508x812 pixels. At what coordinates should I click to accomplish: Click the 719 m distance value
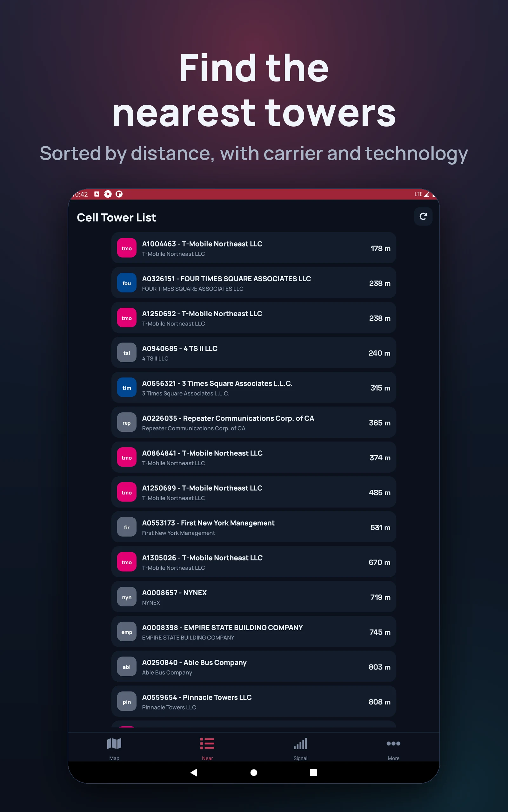[x=380, y=597]
